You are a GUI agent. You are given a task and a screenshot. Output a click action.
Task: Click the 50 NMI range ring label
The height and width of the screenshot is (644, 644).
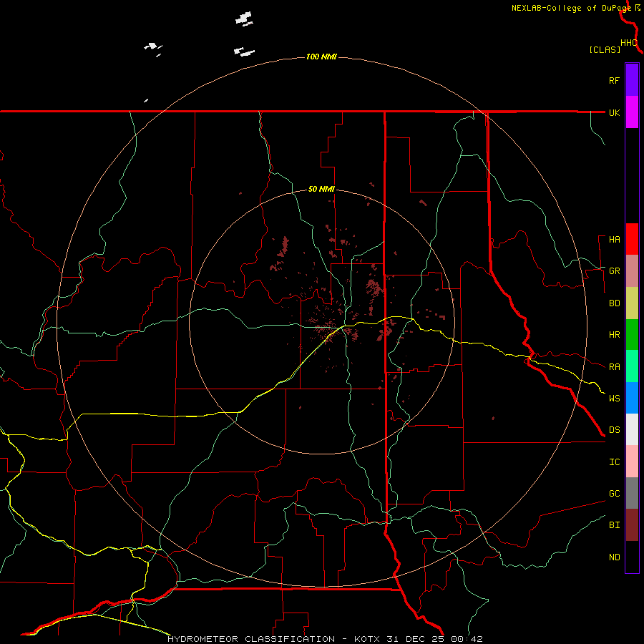321,190
